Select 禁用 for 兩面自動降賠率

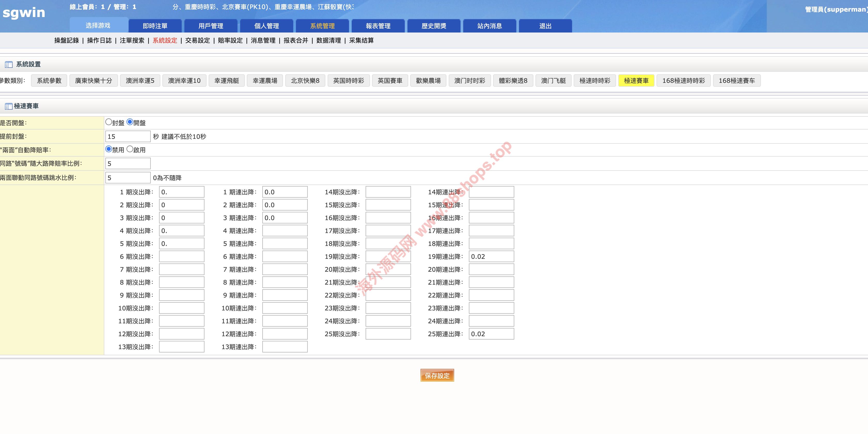coord(108,149)
